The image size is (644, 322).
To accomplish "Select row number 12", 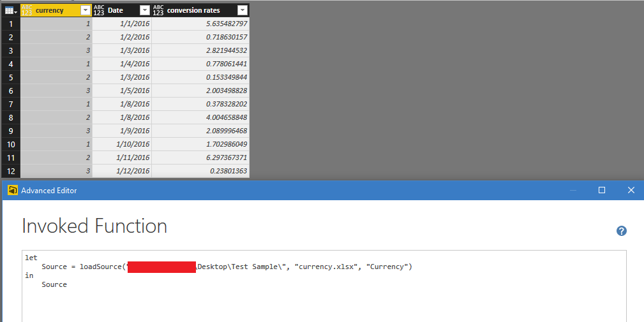I will coord(11,171).
